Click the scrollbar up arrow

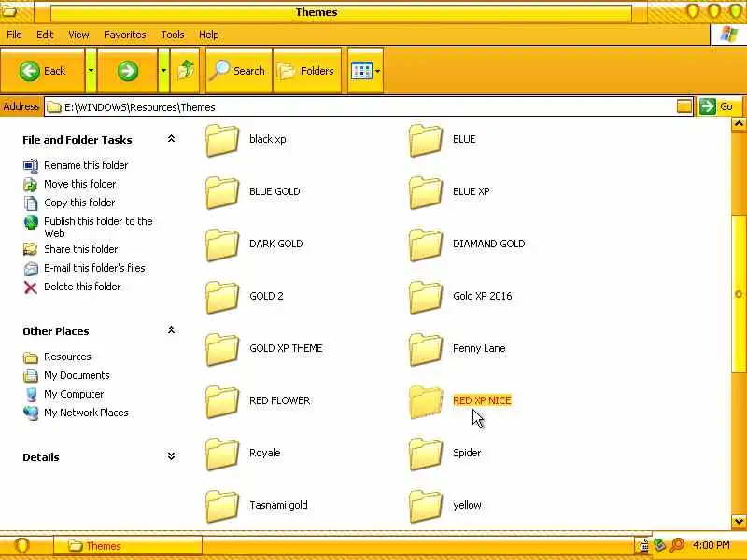[739, 125]
